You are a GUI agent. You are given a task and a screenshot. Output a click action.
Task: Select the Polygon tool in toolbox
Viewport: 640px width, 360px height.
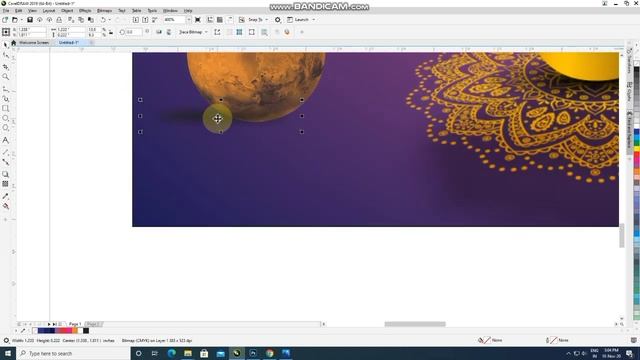(x=5, y=128)
